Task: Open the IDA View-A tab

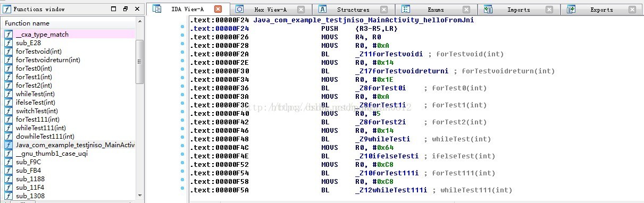Action: click(187, 10)
